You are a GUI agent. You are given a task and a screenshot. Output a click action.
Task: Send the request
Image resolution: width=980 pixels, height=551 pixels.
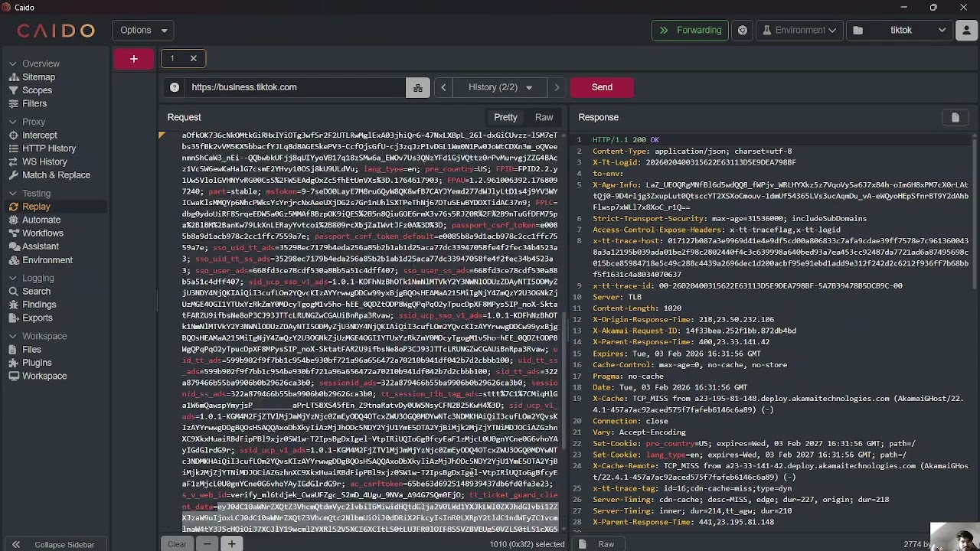(602, 87)
